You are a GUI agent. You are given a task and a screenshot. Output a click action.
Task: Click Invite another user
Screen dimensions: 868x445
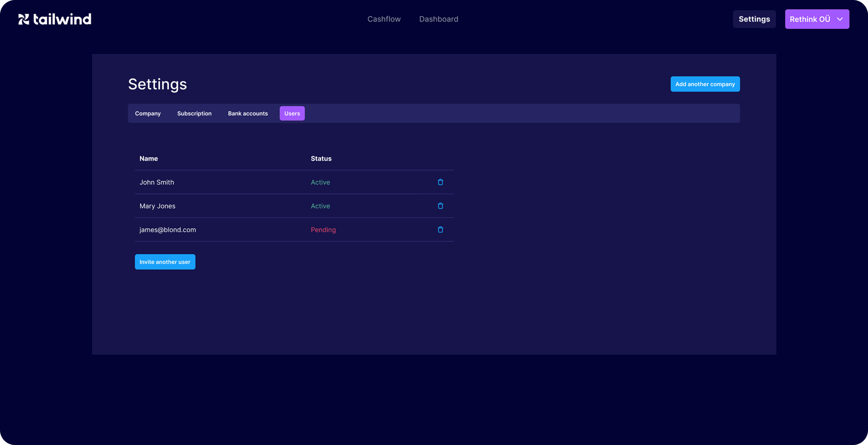(165, 262)
